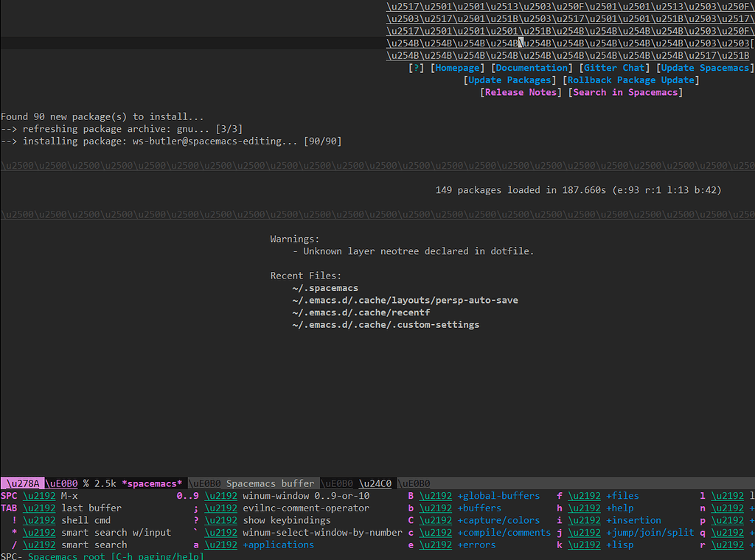Join the Gitter Chat
The image size is (755, 560).
(614, 67)
